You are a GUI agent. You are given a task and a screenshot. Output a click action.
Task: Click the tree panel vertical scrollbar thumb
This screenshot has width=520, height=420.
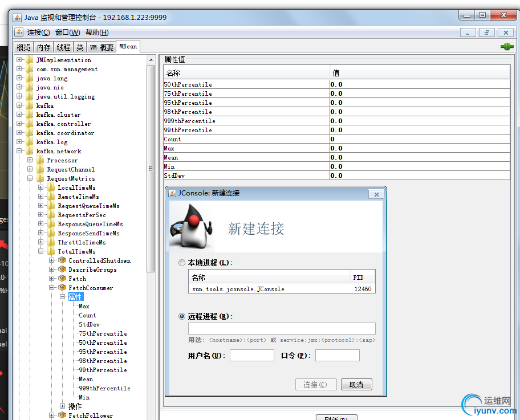click(151, 168)
